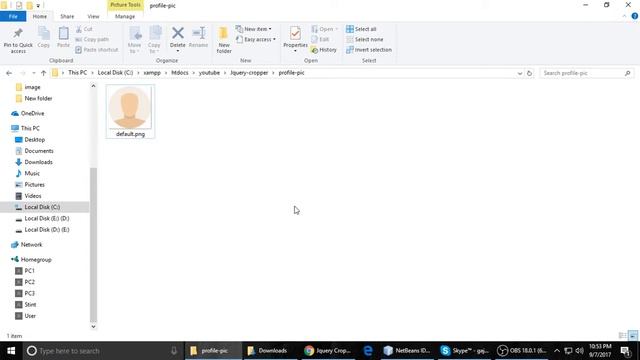The image size is (640, 360).
Task: Select Downloads in navigation pane
Action: 38,162
